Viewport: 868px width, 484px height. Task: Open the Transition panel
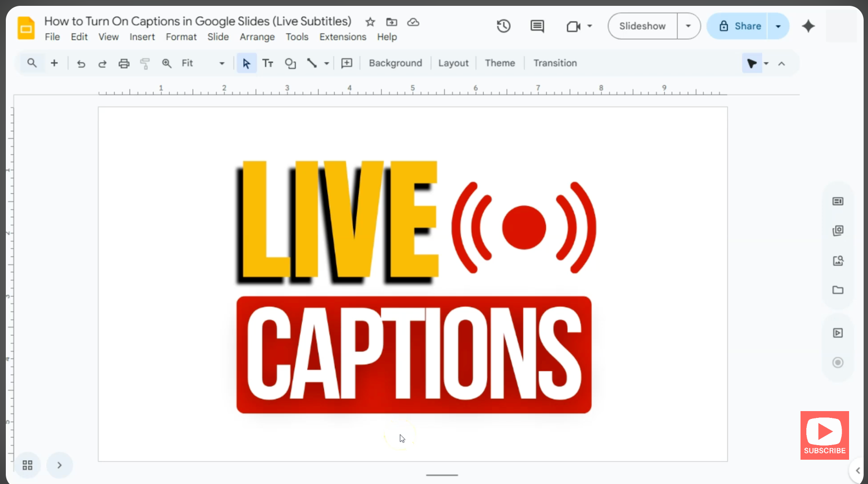555,63
